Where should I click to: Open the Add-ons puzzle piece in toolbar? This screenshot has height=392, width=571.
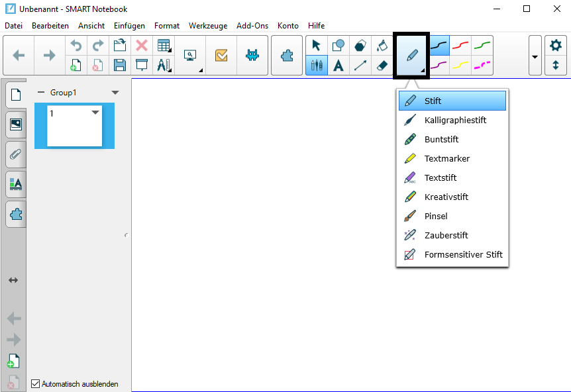[x=286, y=56]
